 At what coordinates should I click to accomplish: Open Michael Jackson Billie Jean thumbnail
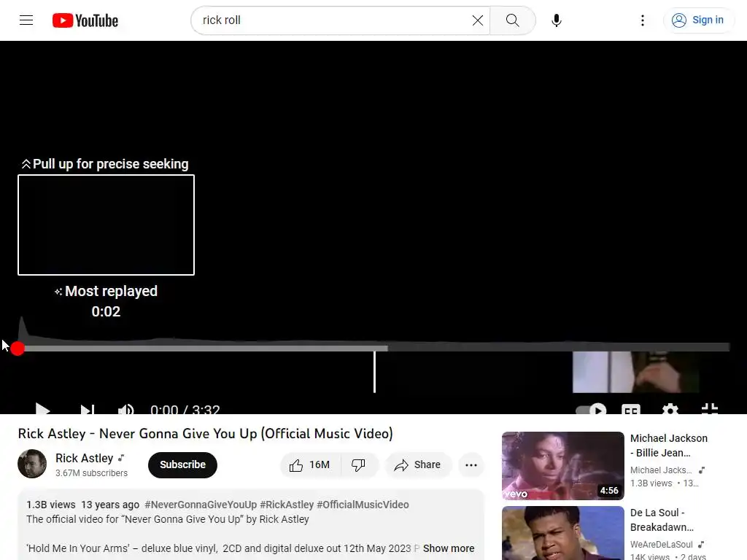(562, 466)
